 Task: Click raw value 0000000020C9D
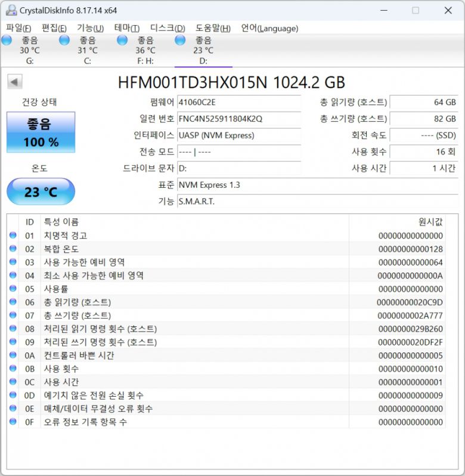(x=410, y=302)
